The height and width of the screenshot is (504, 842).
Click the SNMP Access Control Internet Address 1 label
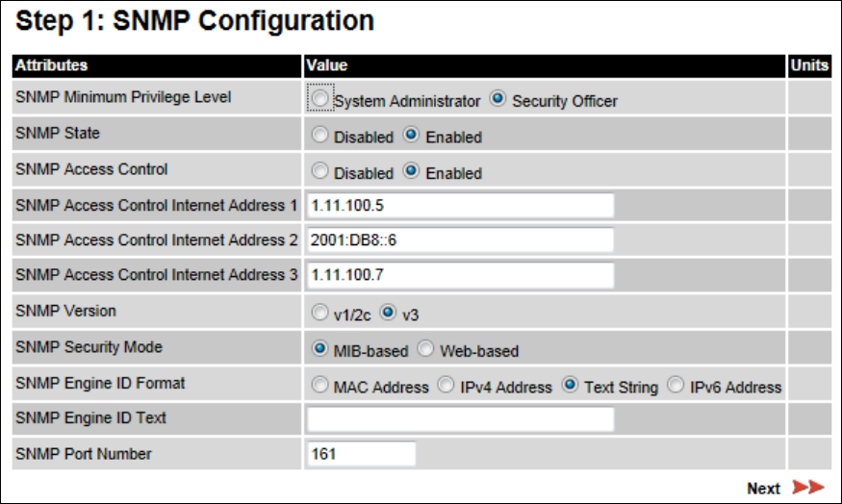(156, 206)
